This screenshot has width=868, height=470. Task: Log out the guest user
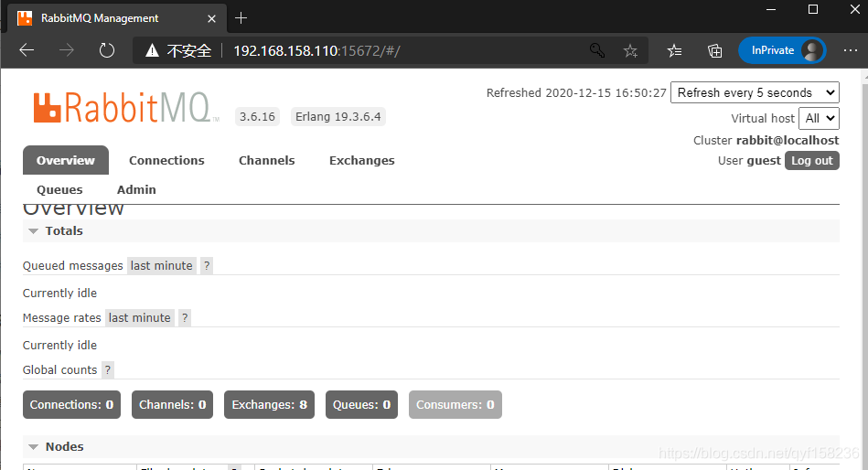[811, 161]
